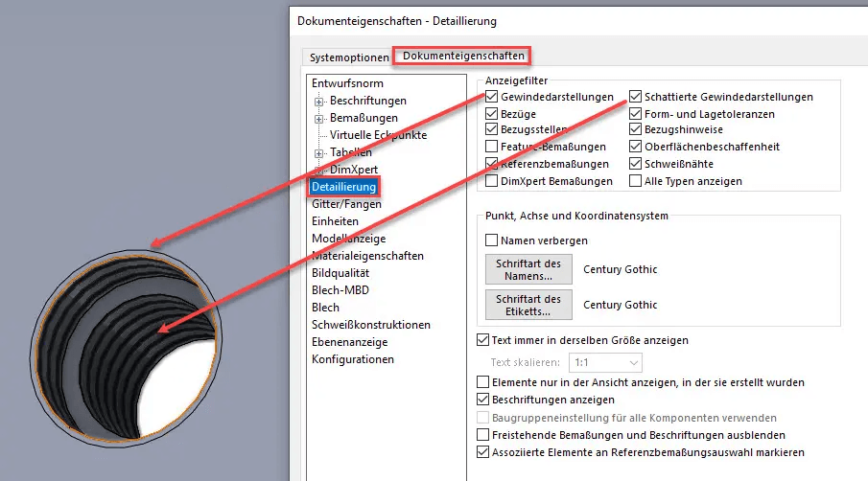The width and height of the screenshot is (868, 481).
Task: Open the Bildqualität settings page
Action: pyautogui.click(x=340, y=273)
